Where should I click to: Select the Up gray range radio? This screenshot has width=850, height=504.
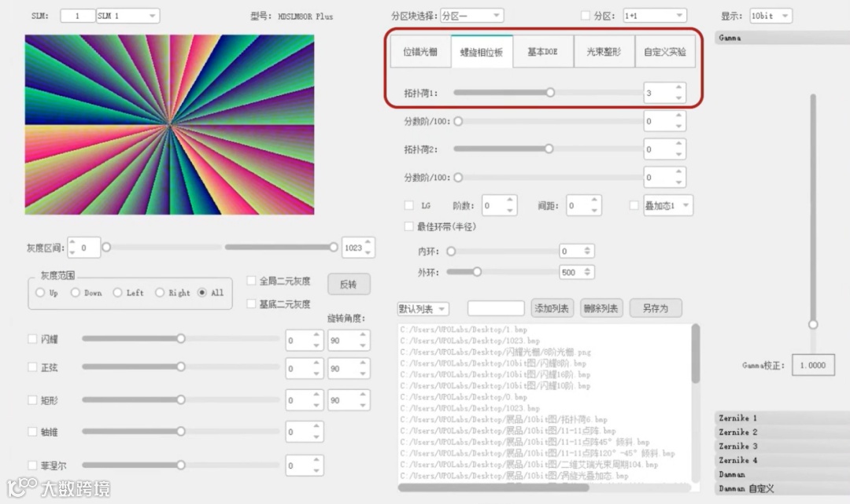pyautogui.click(x=40, y=292)
